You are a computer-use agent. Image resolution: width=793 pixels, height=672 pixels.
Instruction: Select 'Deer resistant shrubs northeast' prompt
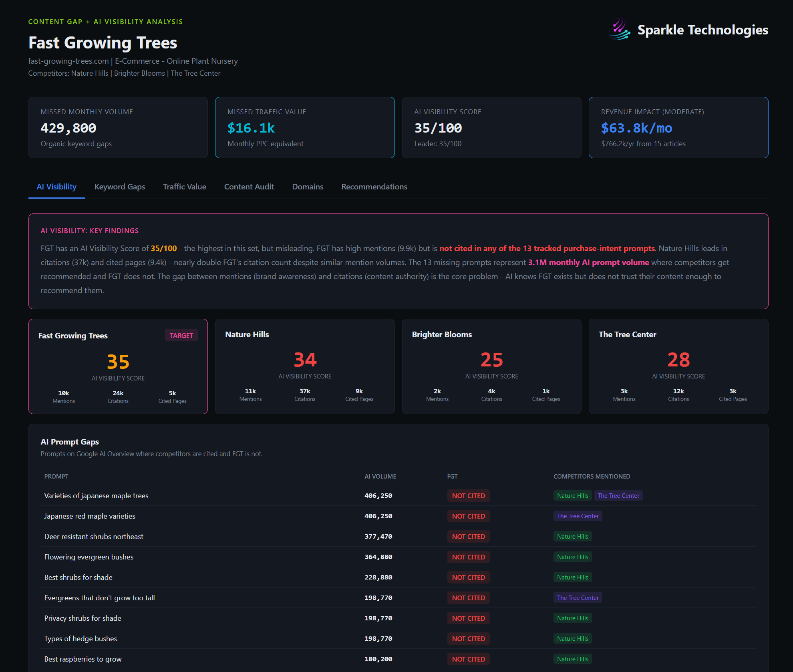(x=94, y=537)
